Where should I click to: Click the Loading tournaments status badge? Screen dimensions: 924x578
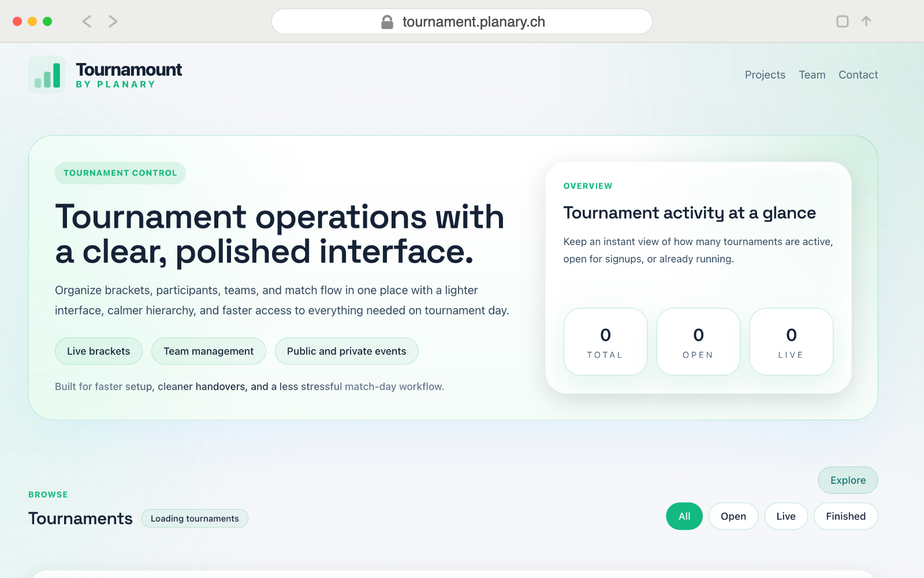tap(195, 518)
